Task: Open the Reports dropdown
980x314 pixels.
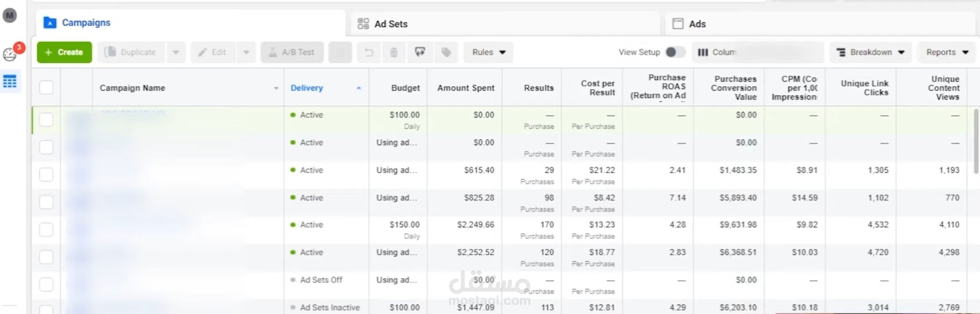Action: (x=947, y=52)
